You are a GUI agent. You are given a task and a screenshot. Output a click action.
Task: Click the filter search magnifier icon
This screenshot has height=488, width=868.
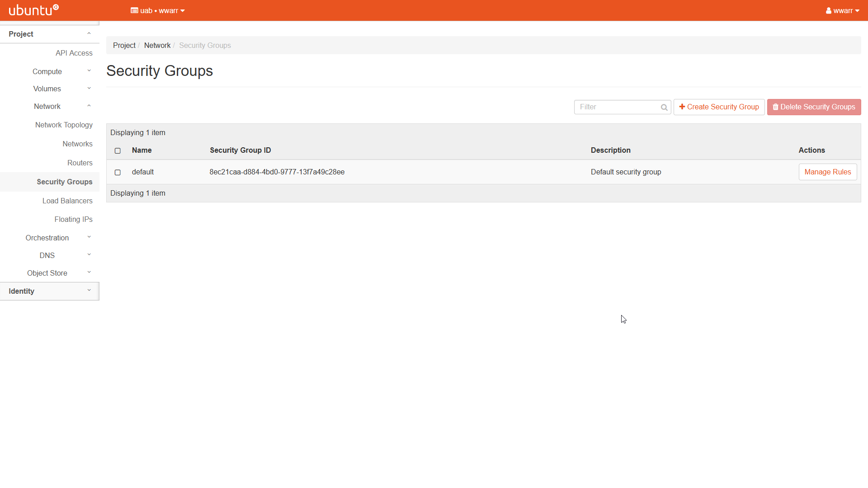pyautogui.click(x=664, y=108)
